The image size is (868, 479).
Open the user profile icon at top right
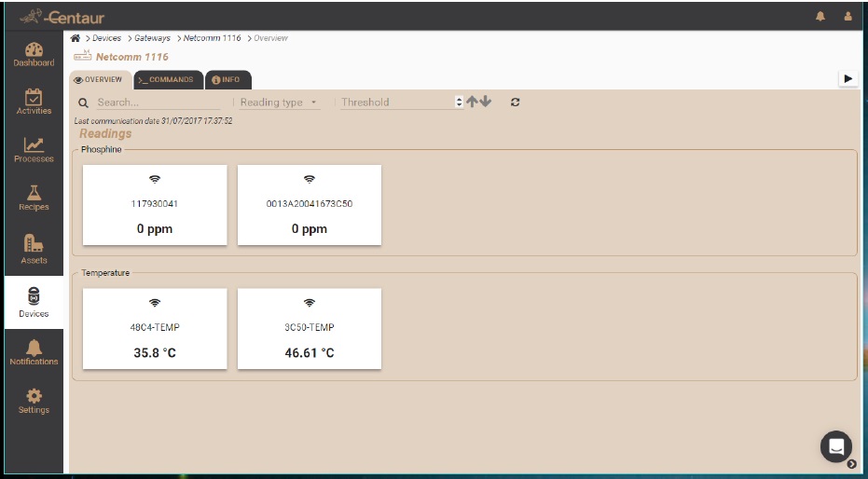pos(847,17)
